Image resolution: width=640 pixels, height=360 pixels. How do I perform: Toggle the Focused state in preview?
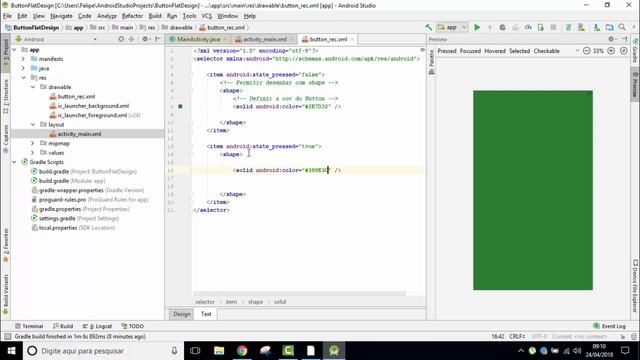(x=470, y=51)
